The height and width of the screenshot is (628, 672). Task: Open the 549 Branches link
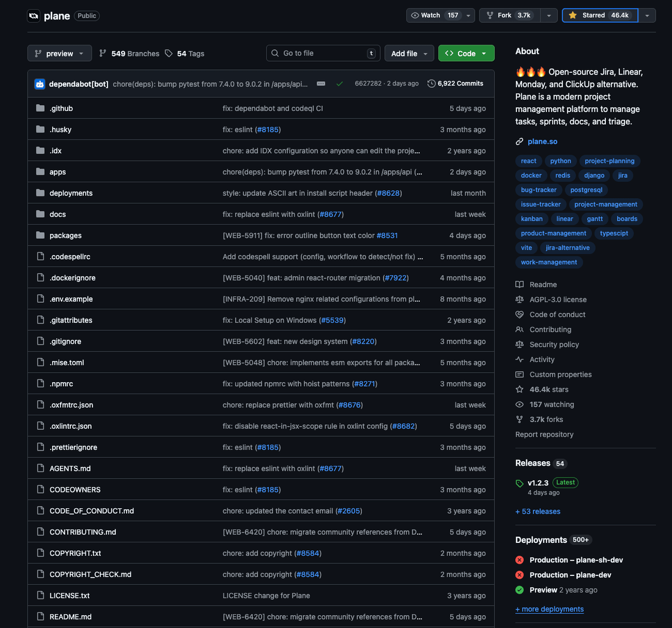[129, 53]
